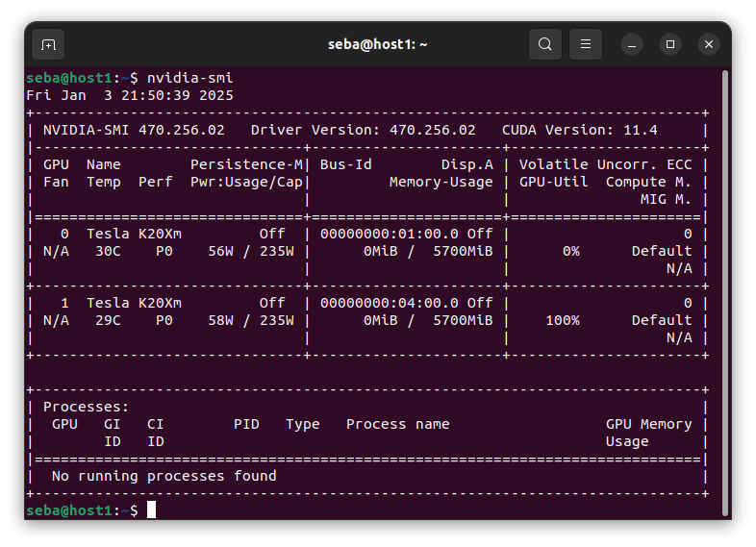
Task: Click Driver Version: 470.256.02 text
Action: point(363,130)
